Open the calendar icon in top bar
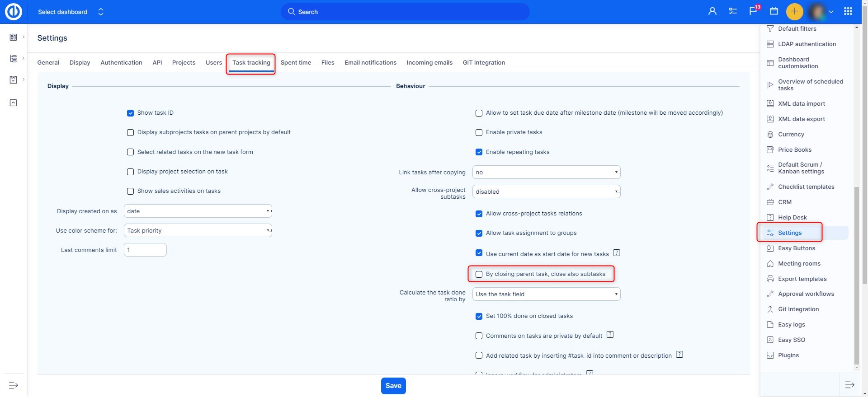 (x=774, y=11)
